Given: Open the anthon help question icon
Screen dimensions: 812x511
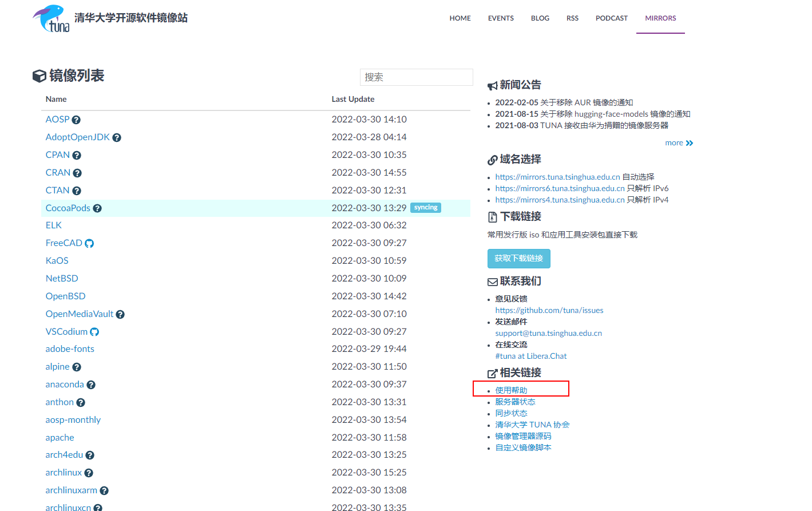Looking at the screenshot, I should click(81, 403).
